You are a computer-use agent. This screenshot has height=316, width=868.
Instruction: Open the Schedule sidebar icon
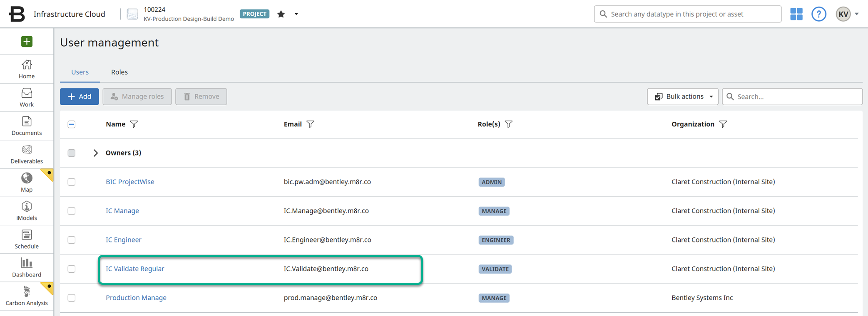click(x=27, y=239)
